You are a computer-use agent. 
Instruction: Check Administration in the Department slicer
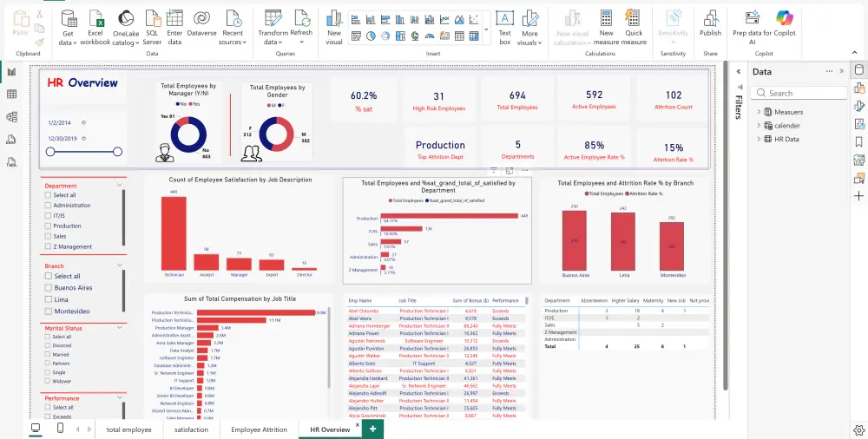(48, 206)
